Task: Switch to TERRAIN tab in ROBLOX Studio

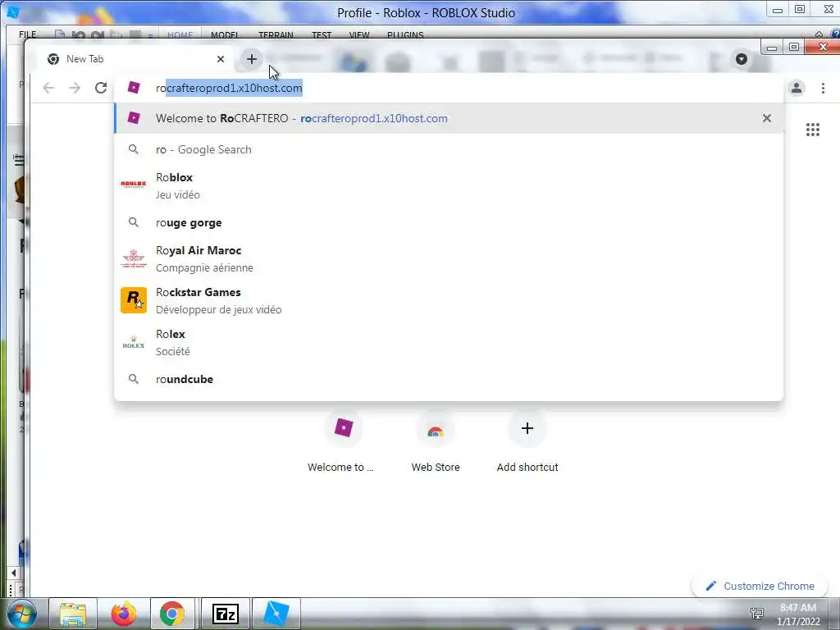Action: pyautogui.click(x=276, y=34)
